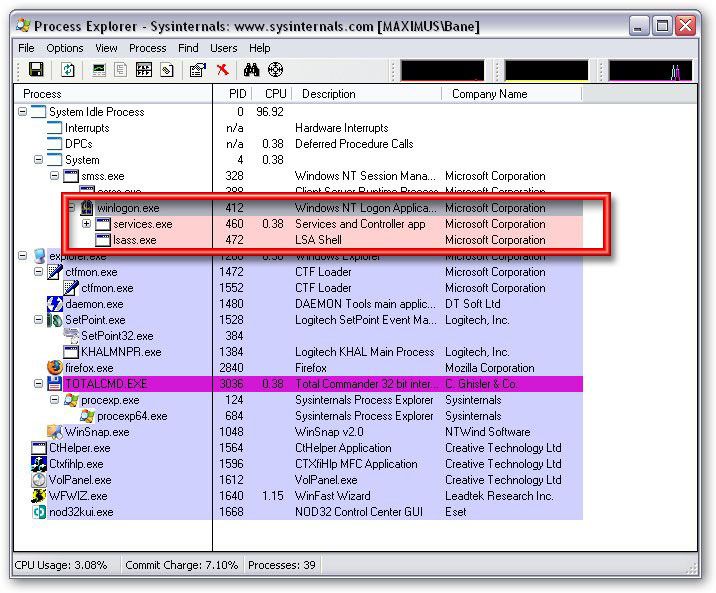Toggle the Show Lower Pane toolbar icon
This screenshot has width=716, height=593.
pos(144,70)
